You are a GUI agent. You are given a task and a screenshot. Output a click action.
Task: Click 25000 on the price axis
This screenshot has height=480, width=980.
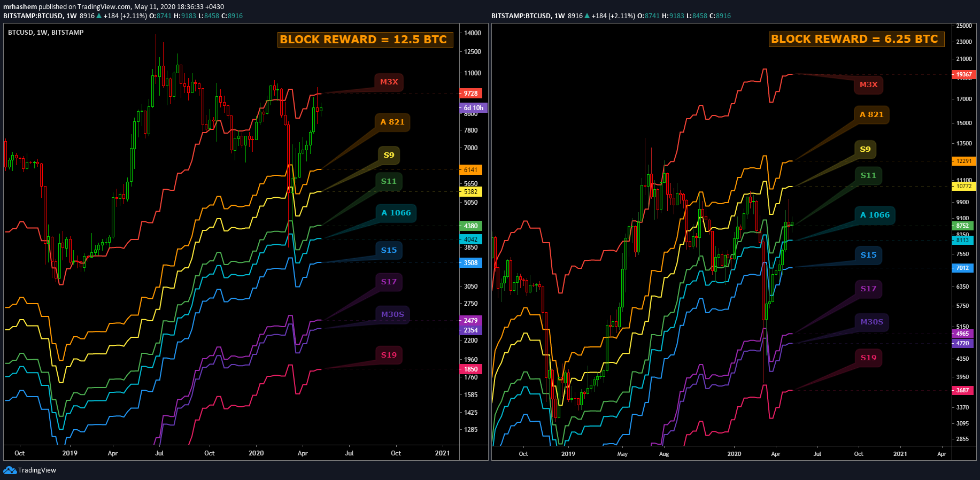(964, 26)
